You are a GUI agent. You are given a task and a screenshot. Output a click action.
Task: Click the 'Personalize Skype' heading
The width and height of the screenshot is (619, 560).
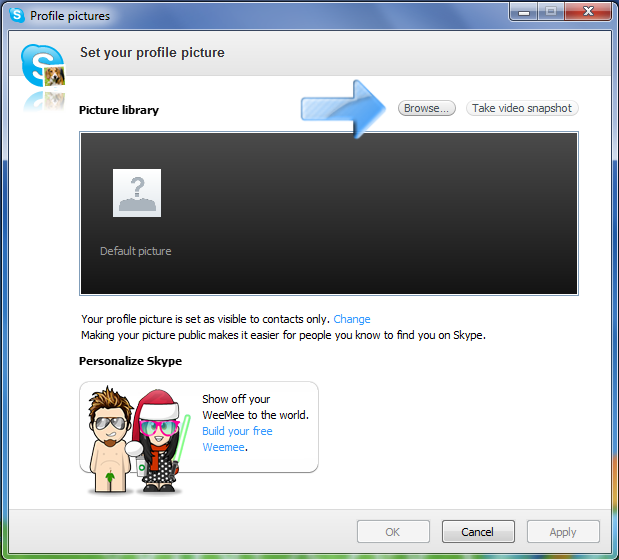tap(130, 361)
